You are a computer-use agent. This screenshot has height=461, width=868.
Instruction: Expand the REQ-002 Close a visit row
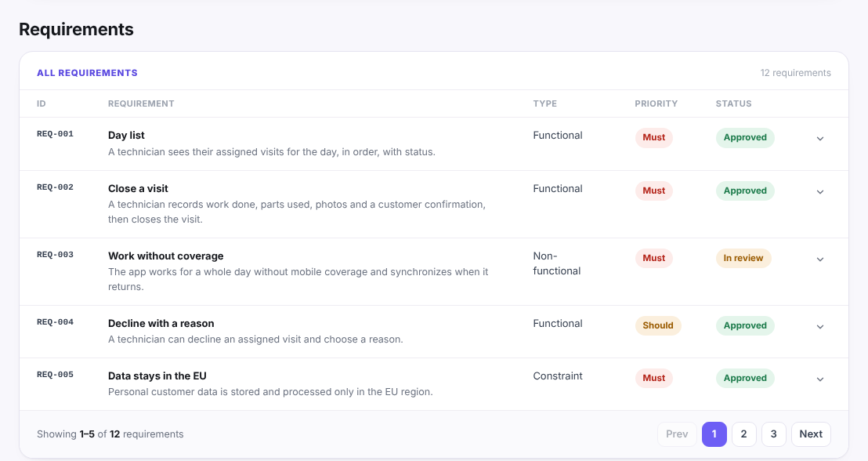820,192
